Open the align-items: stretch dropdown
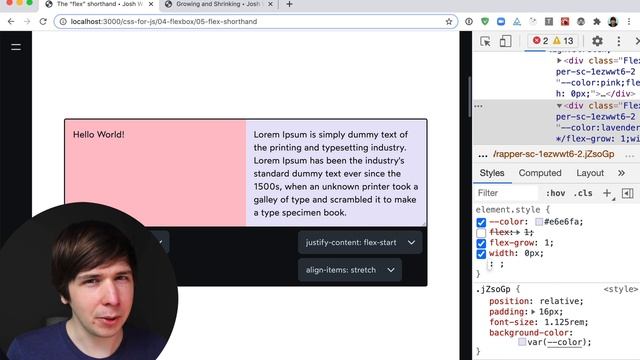The image size is (640, 360). click(350, 270)
